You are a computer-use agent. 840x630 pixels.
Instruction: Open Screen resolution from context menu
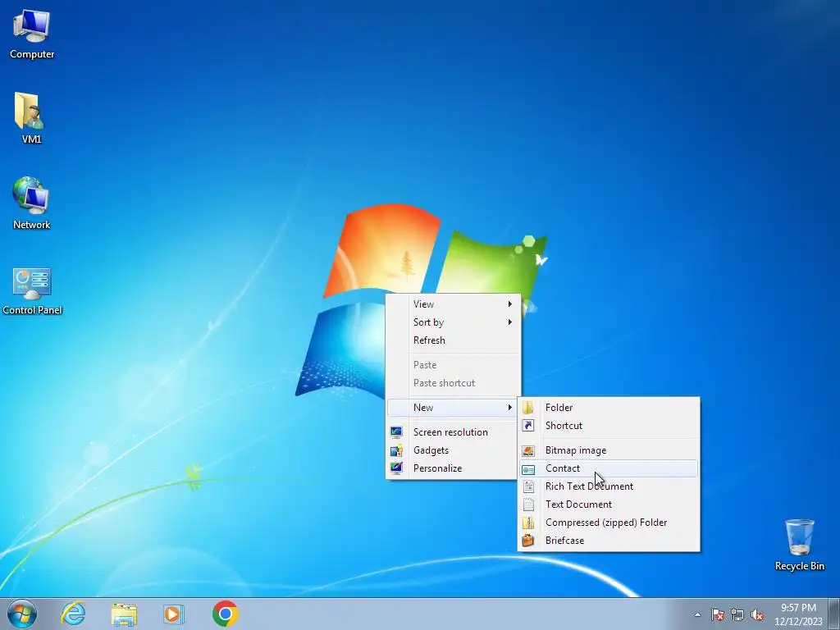pyautogui.click(x=453, y=432)
